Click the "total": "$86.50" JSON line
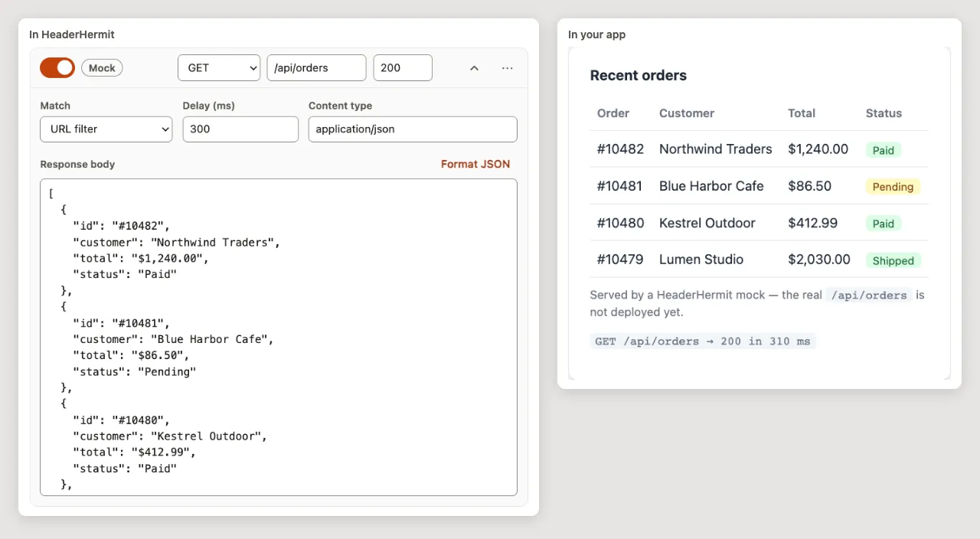 tap(132, 355)
